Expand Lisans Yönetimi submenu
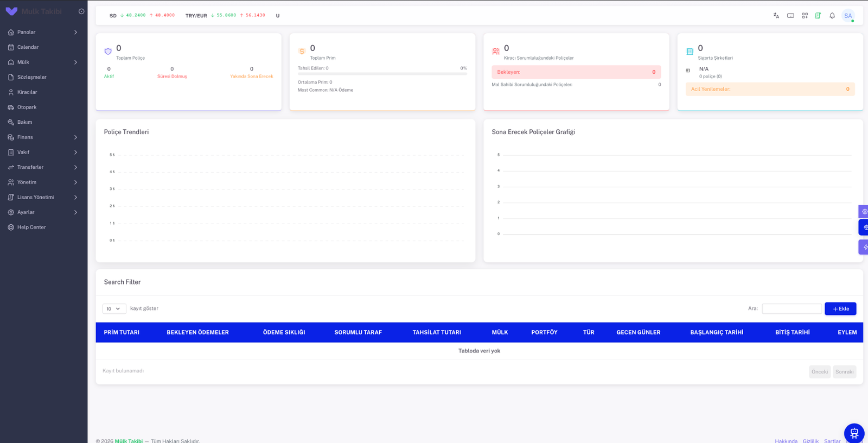868x443 pixels. click(x=43, y=197)
